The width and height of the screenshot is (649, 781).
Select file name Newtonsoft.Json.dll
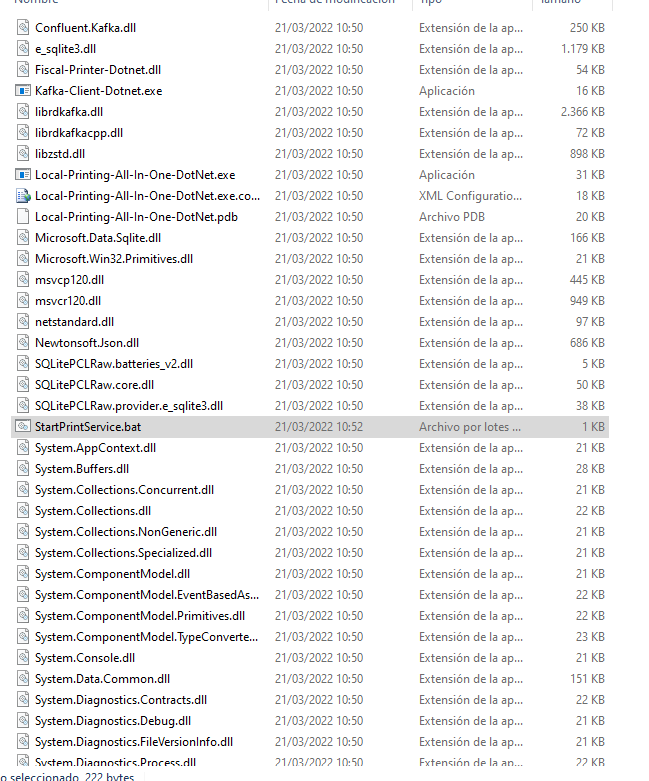(87, 343)
